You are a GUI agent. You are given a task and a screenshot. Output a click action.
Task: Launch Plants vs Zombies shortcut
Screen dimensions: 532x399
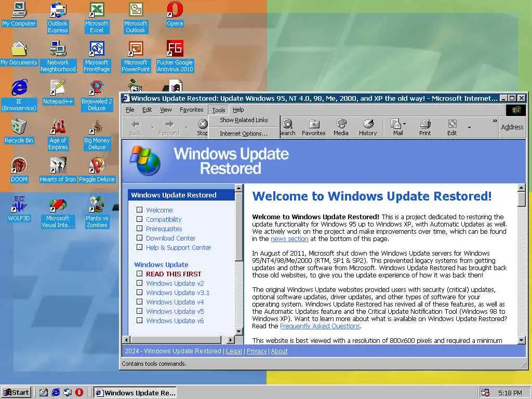[97, 212]
